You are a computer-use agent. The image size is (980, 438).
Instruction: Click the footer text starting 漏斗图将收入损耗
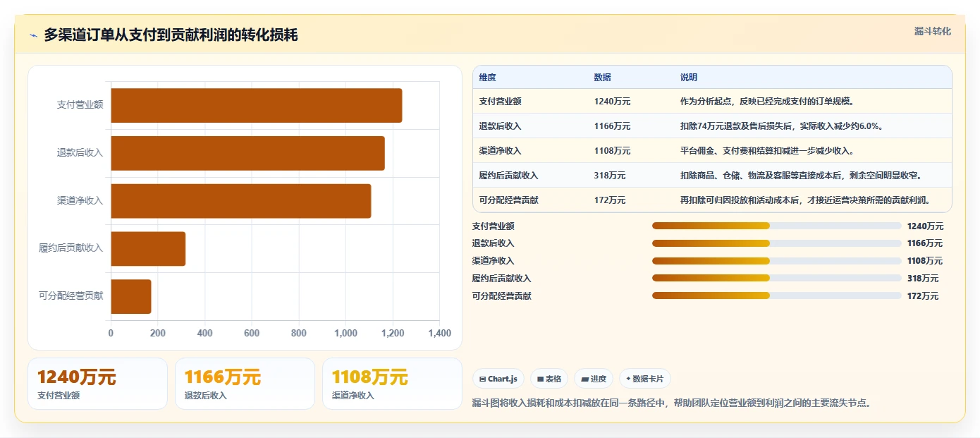tap(672, 403)
